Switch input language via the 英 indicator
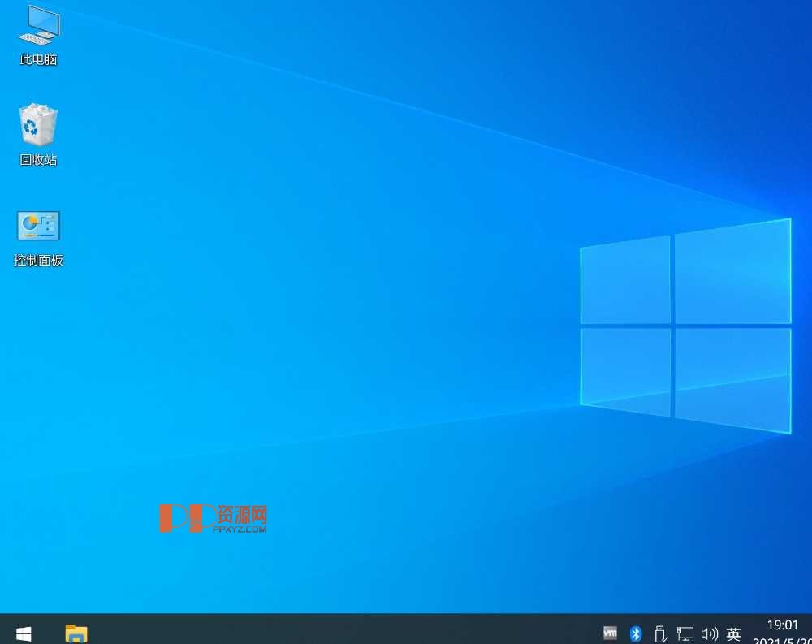Viewport: 812px width, 644px height. [732, 633]
